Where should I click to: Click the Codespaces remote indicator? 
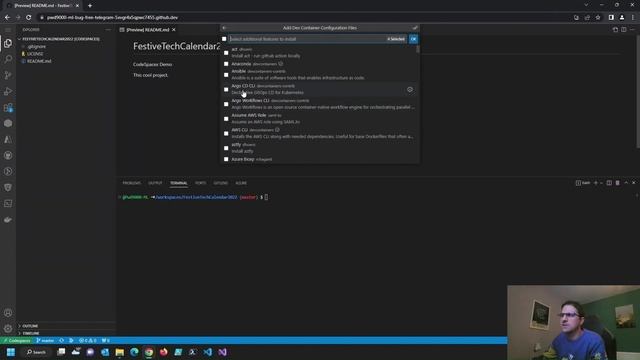point(17,340)
